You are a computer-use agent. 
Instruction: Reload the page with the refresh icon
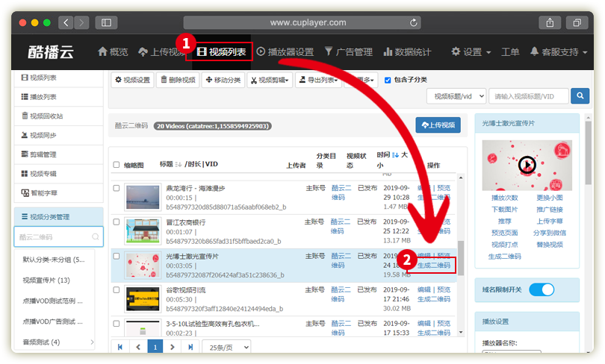[x=413, y=22]
